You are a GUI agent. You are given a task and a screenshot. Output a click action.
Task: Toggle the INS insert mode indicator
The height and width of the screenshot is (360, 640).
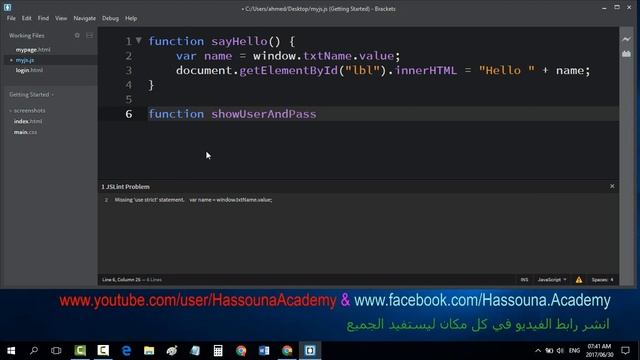[x=524, y=280]
